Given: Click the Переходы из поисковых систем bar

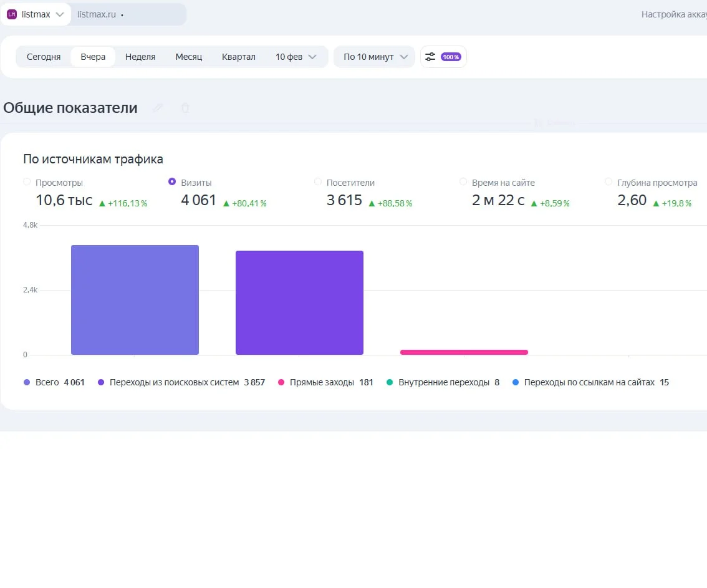Looking at the screenshot, I should pyautogui.click(x=299, y=302).
